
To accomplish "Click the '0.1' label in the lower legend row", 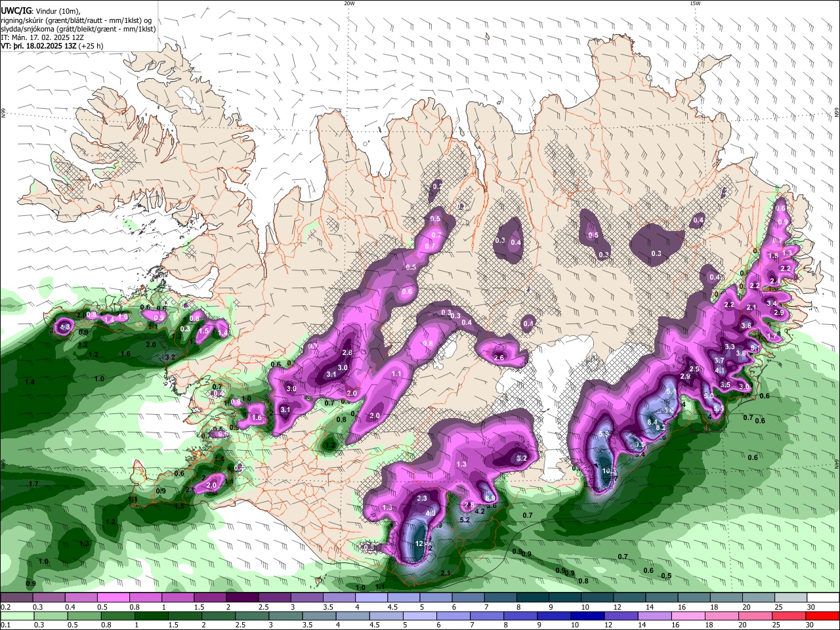I will pos(5,625).
